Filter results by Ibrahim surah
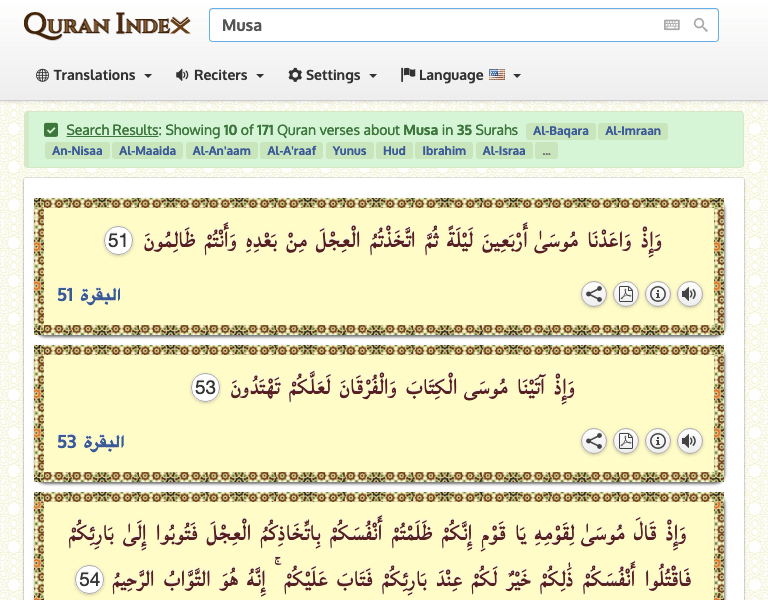The image size is (768, 600). (x=444, y=151)
